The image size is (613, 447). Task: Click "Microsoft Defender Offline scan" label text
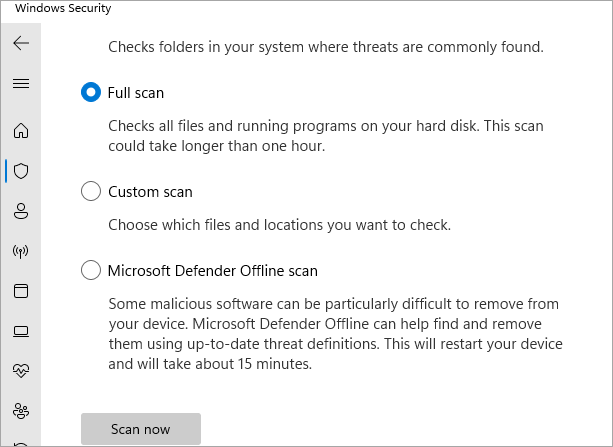[x=213, y=270]
